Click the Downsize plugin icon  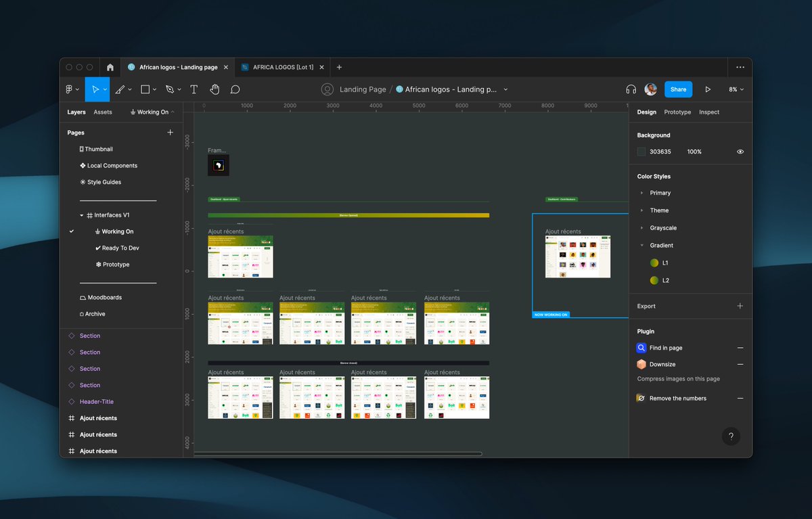click(x=641, y=364)
